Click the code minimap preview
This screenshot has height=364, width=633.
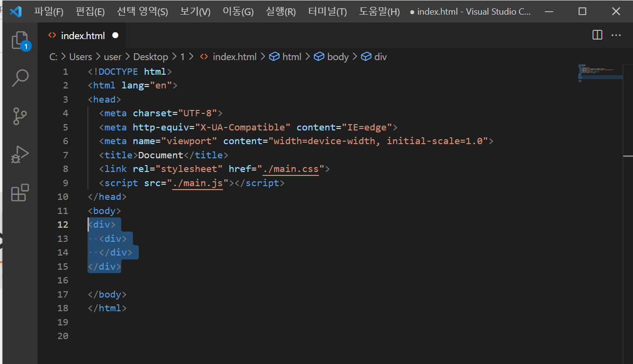point(600,73)
